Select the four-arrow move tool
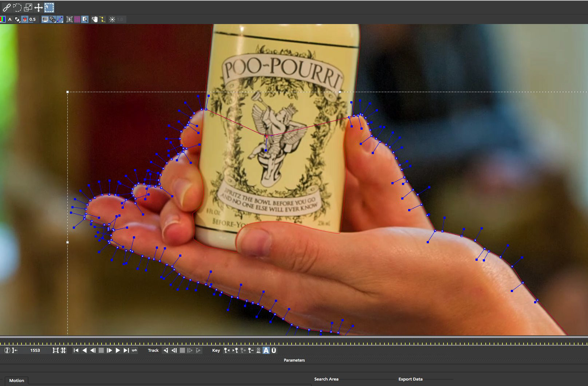Image resolution: width=588 pixels, height=386 pixels. click(39, 7)
